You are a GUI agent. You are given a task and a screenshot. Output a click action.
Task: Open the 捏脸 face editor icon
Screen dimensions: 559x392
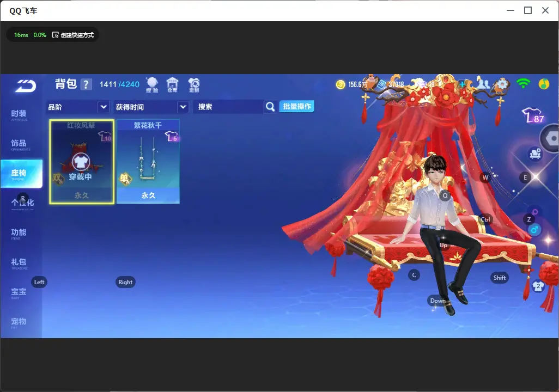click(152, 85)
